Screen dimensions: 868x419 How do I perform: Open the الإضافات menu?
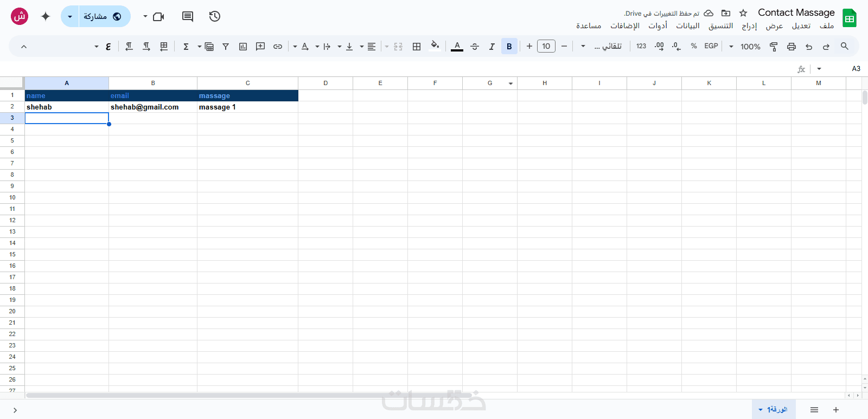[625, 25]
